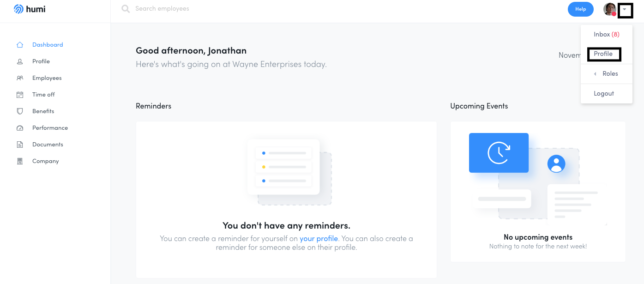This screenshot has height=284, width=644.
Task: Select Logout from the user menu
Action: (x=604, y=94)
